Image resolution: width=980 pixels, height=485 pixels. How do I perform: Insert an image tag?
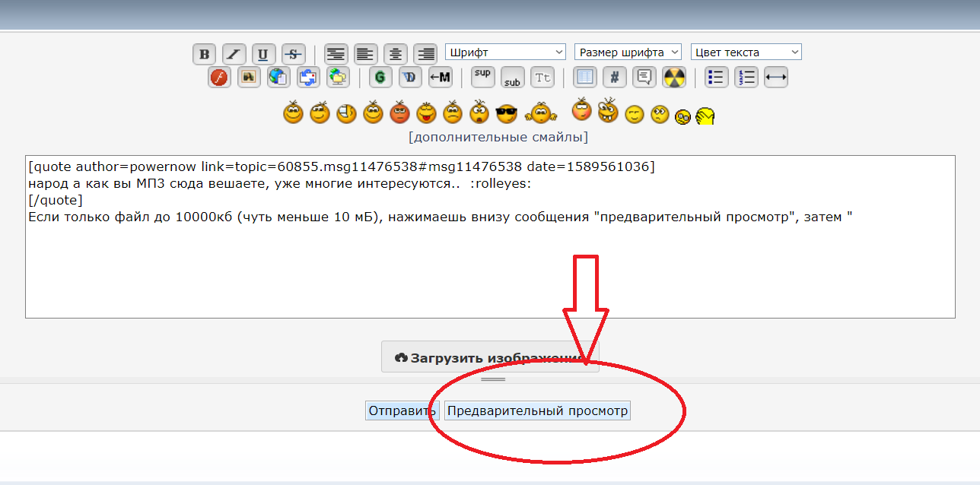coord(249,77)
